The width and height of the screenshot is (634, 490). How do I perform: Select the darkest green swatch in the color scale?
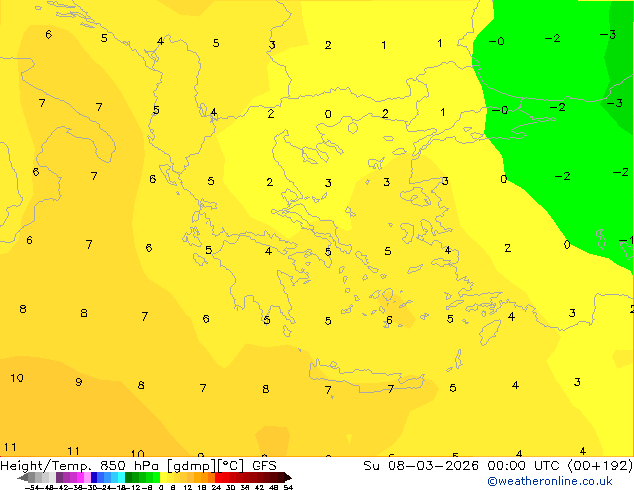(128, 477)
